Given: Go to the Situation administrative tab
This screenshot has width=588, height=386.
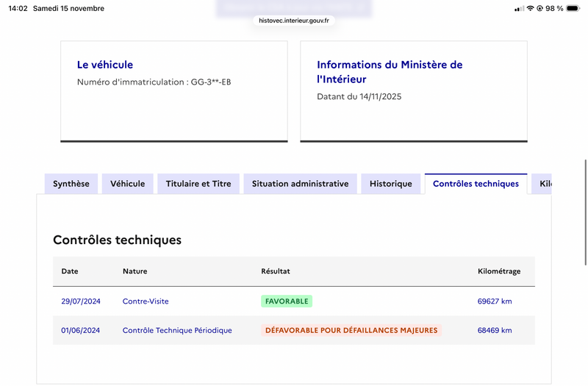Looking at the screenshot, I should click(x=300, y=184).
